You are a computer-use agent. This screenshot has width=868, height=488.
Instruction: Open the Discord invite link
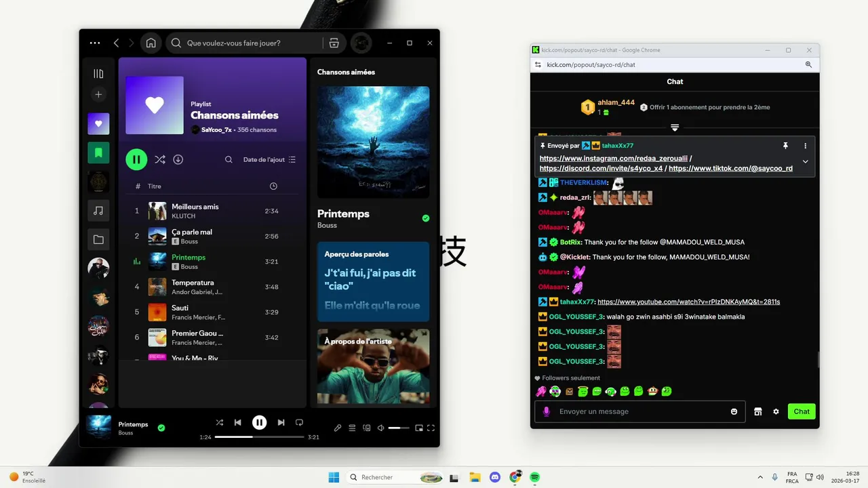(601, 168)
